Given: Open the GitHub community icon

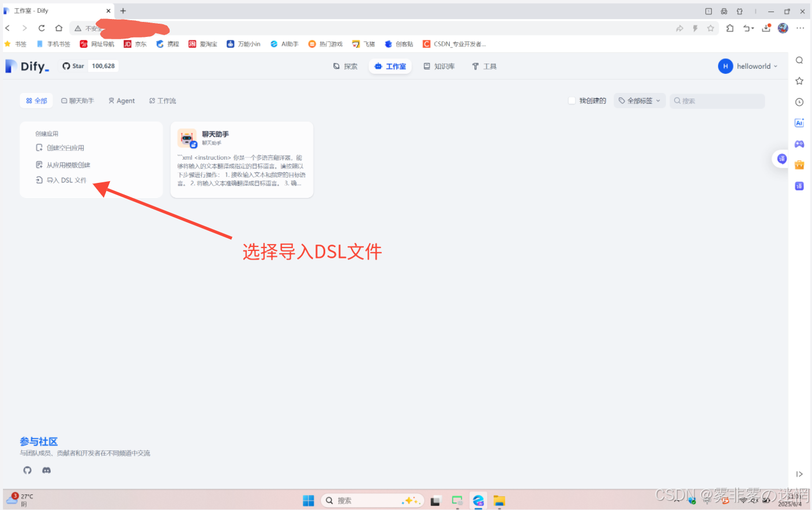Looking at the screenshot, I should click(27, 470).
